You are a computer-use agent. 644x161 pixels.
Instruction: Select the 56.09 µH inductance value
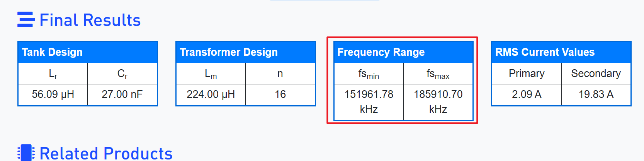53,94
